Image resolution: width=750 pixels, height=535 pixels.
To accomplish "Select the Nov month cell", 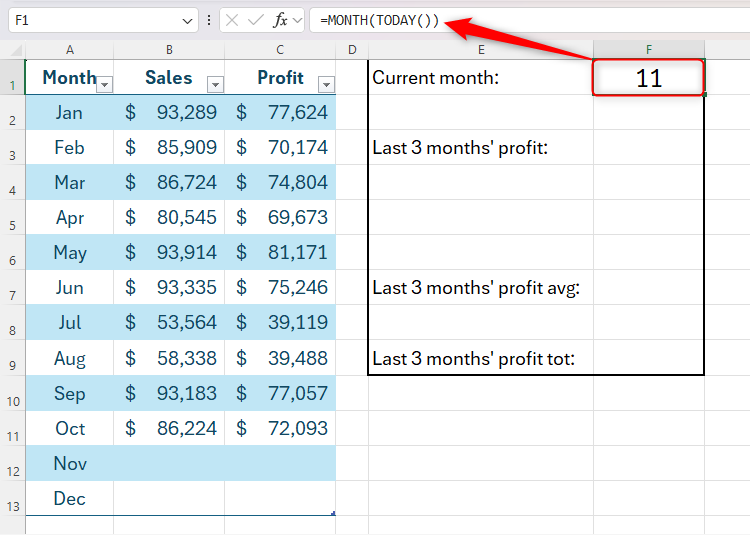I will coord(70,463).
